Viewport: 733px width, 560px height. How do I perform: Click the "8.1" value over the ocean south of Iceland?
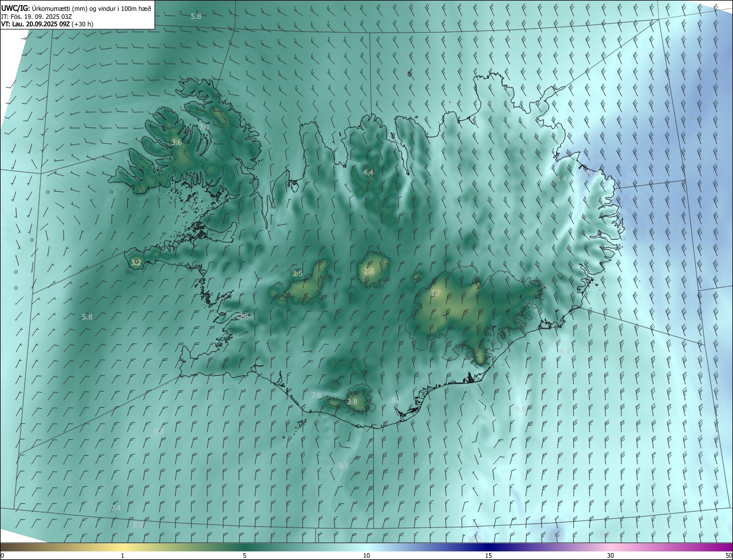[x=344, y=466]
